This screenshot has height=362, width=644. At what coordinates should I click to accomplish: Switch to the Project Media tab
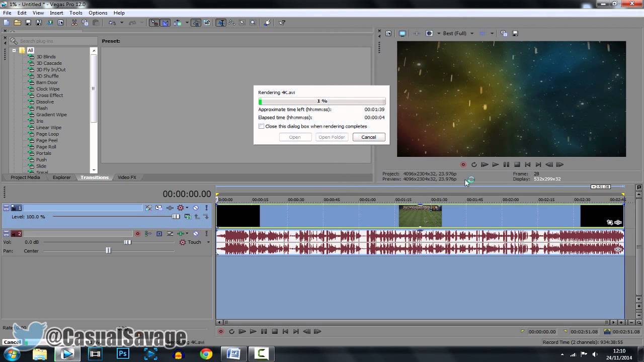[25, 177]
